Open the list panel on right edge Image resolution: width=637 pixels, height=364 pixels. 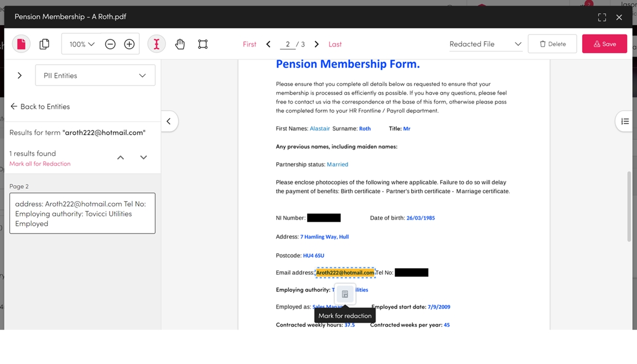625,121
